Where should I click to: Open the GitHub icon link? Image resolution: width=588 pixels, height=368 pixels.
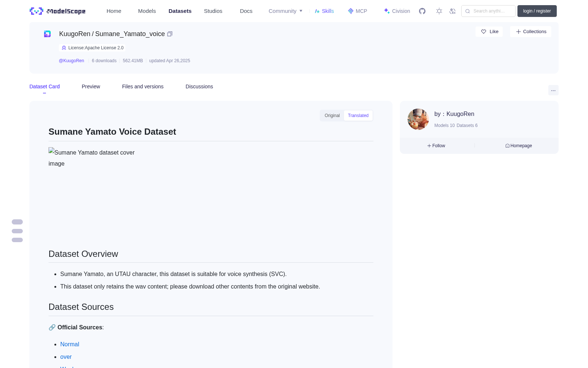[x=422, y=11]
